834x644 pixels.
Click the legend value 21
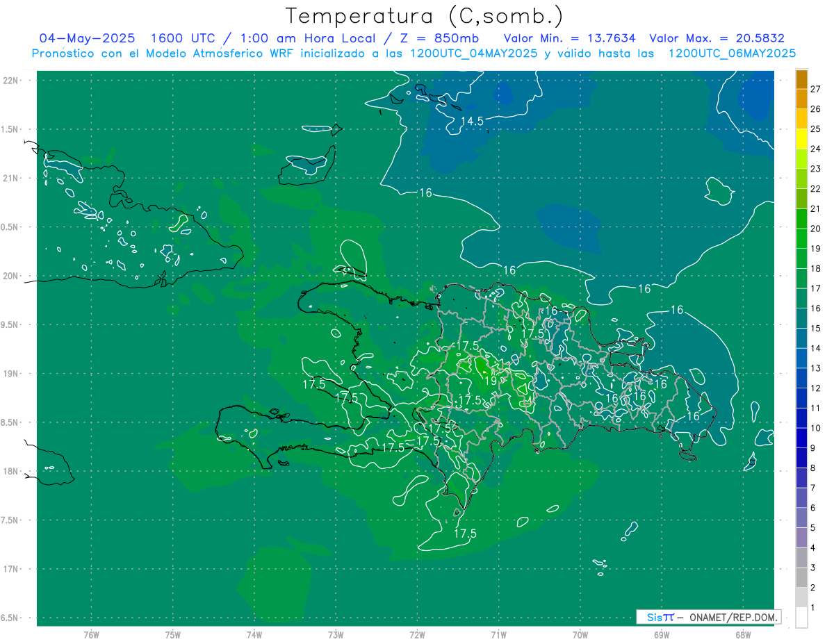tap(817, 208)
